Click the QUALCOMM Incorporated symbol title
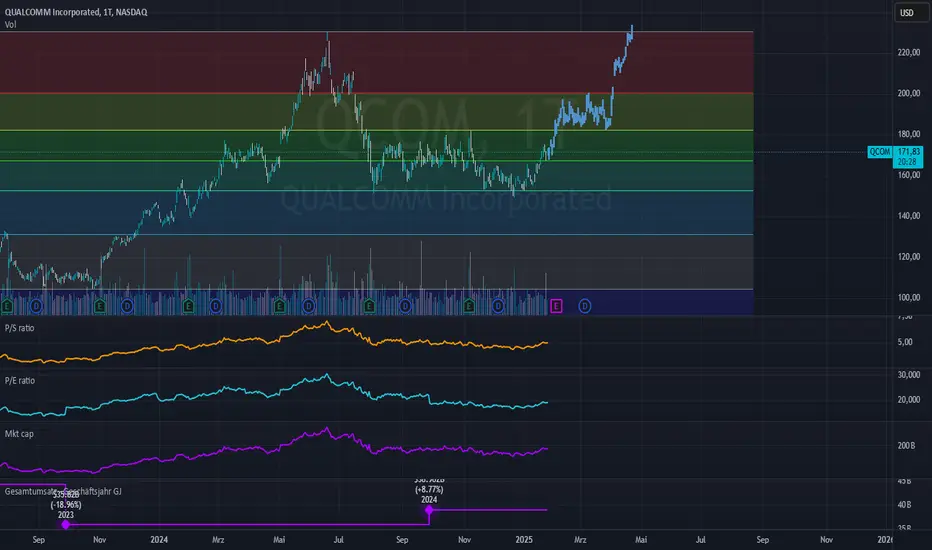The width and height of the screenshot is (932, 550). click(x=76, y=12)
